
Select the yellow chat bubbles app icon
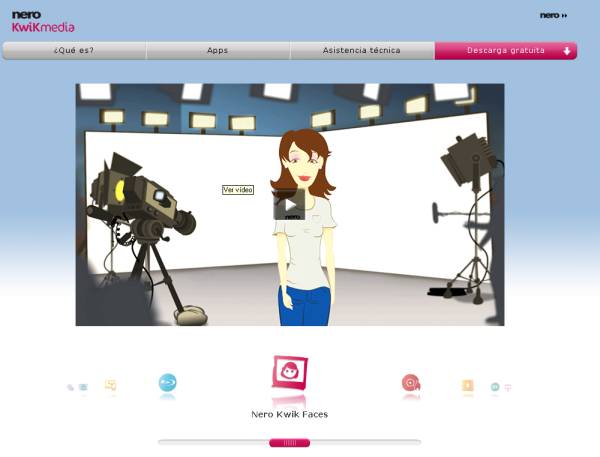[x=111, y=385]
